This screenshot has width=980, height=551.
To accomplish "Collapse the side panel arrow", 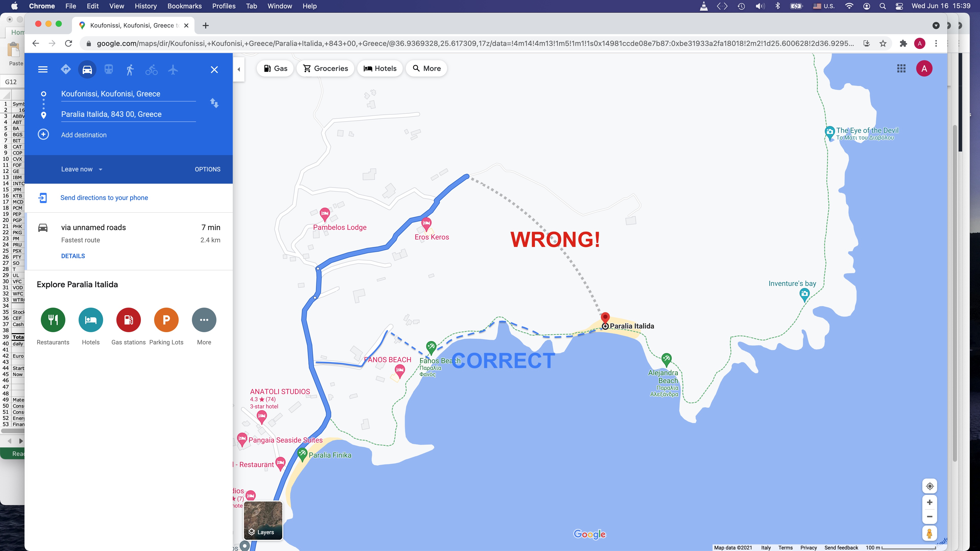I will (x=239, y=69).
